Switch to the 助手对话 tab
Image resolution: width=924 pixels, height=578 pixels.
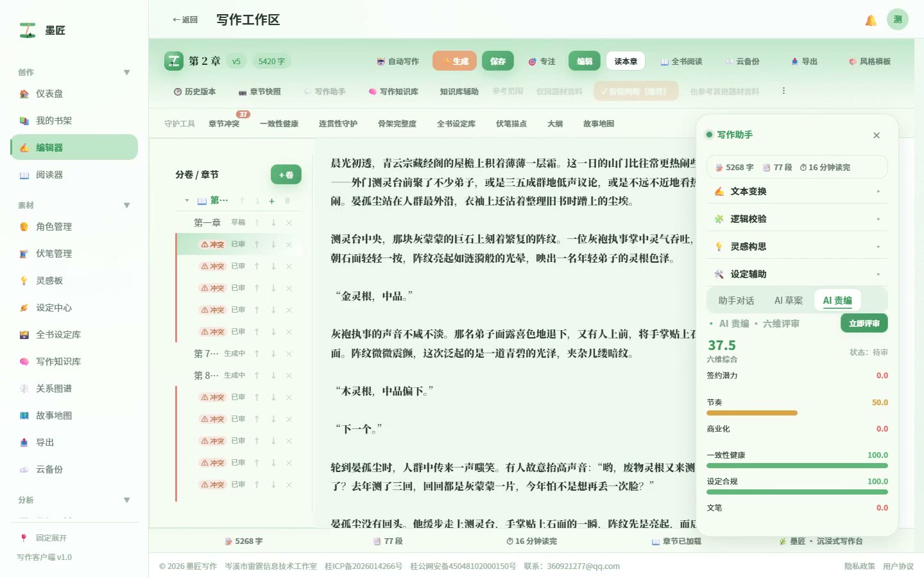(x=736, y=301)
